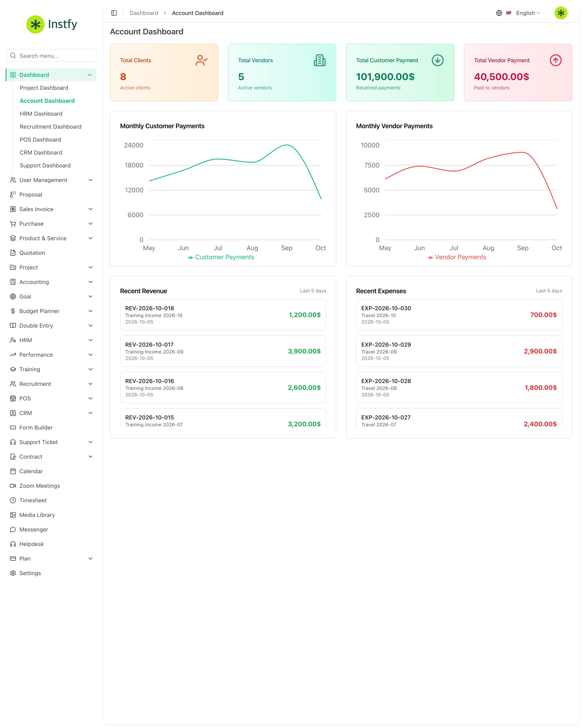Click the 2,900.00$ expense amount
582x728 pixels.
point(540,351)
